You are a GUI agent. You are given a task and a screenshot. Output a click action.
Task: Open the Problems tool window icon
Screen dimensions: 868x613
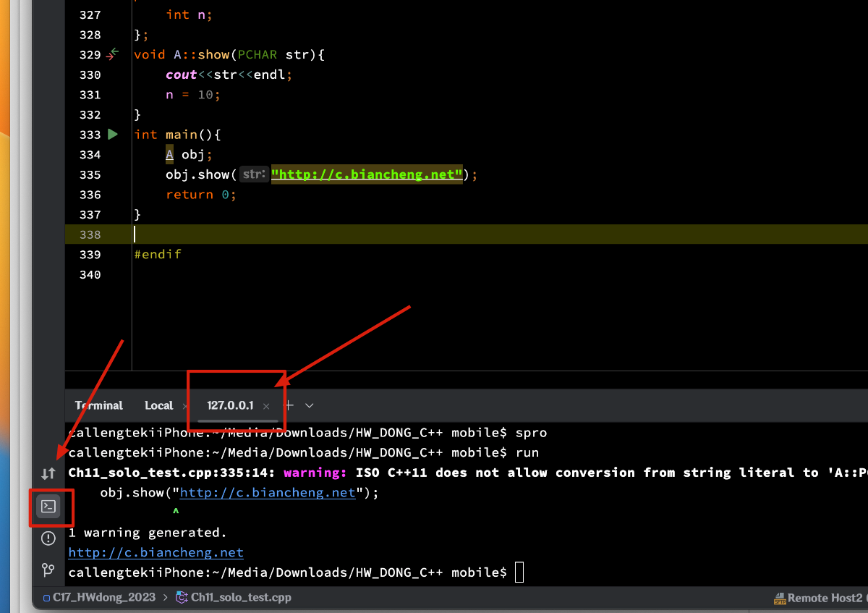[48, 538]
